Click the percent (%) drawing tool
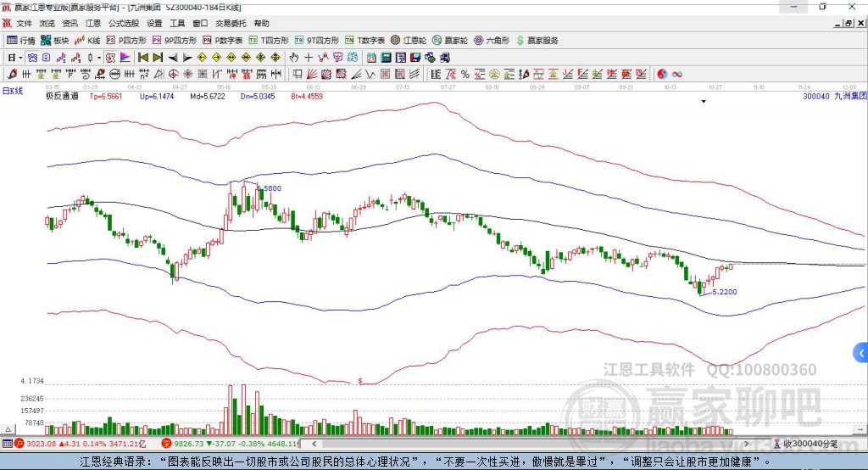The width and height of the screenshot is (868, 470). (465, 75)
